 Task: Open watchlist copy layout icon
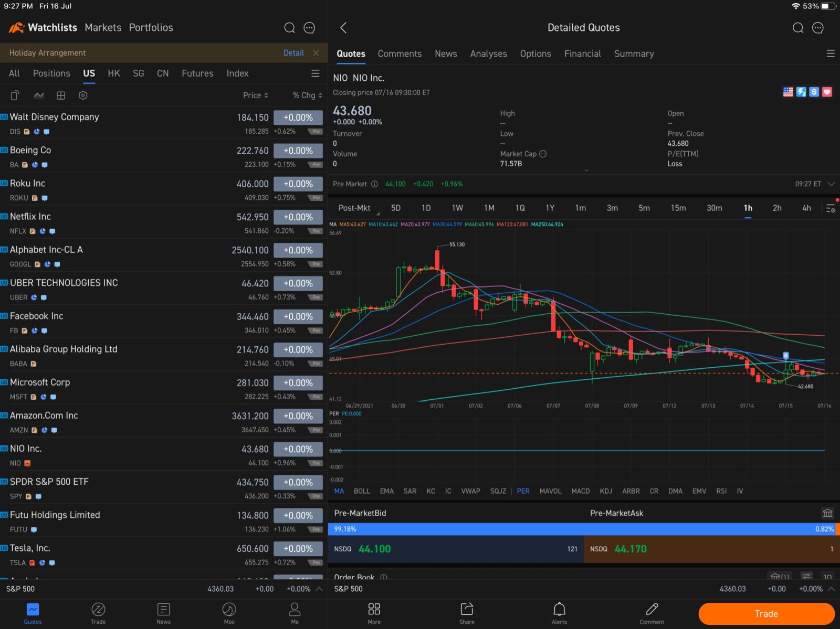(x=15, y=95)
